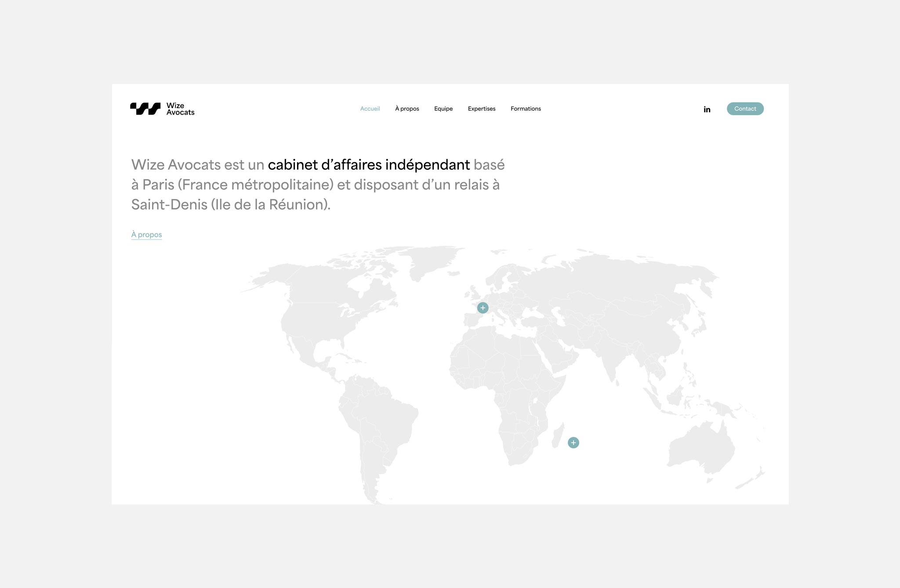Expand the plus marker near Réunion island
The height and width of the screenshot is (588, 900).
click(x=573, y=443)
